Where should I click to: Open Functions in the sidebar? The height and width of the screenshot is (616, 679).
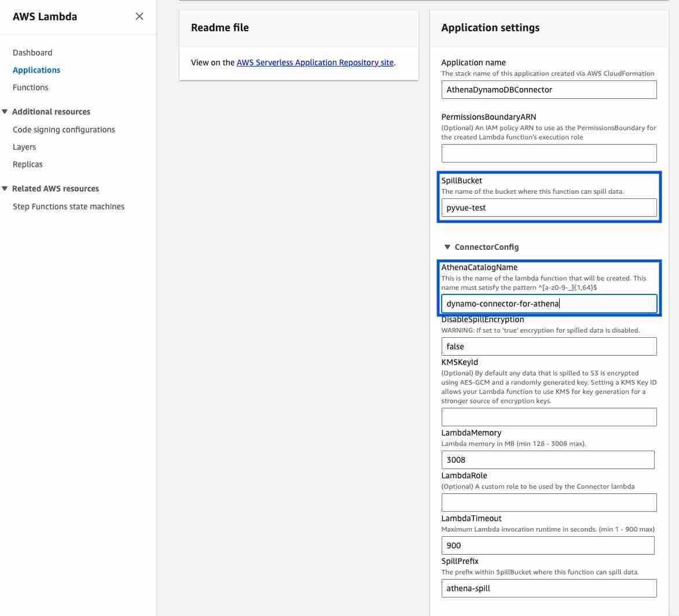[30, 87]
